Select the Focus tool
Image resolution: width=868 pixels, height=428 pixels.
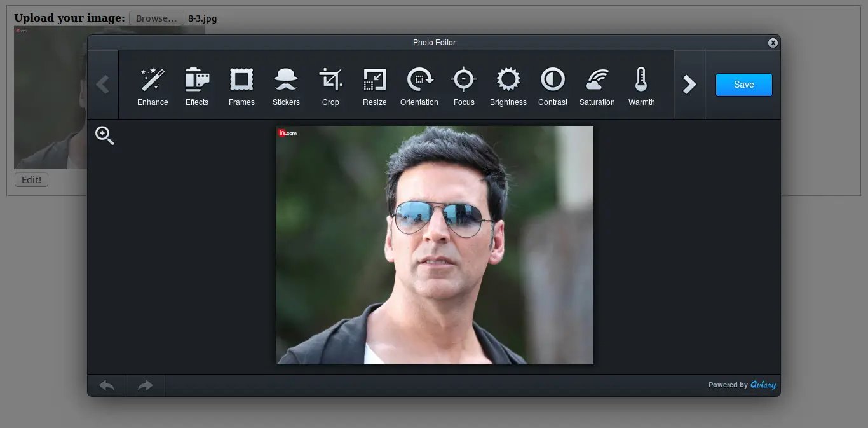[464, 85]
